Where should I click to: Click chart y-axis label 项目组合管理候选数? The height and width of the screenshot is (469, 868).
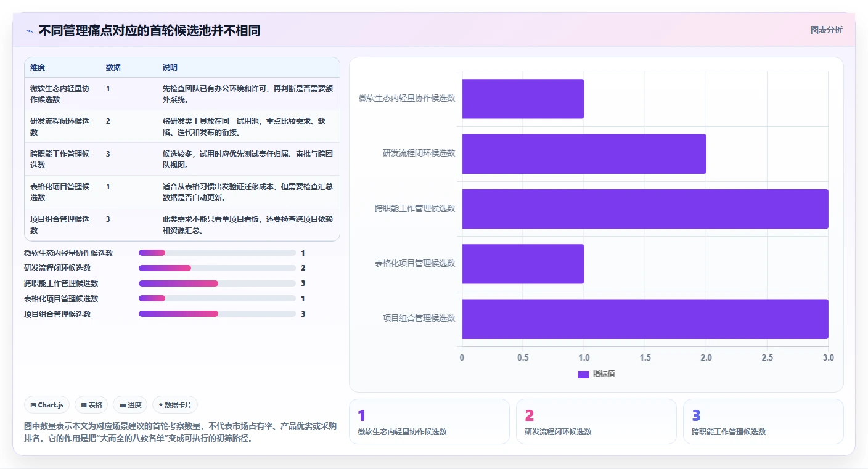pyautogui.click(x=419, y=319)
